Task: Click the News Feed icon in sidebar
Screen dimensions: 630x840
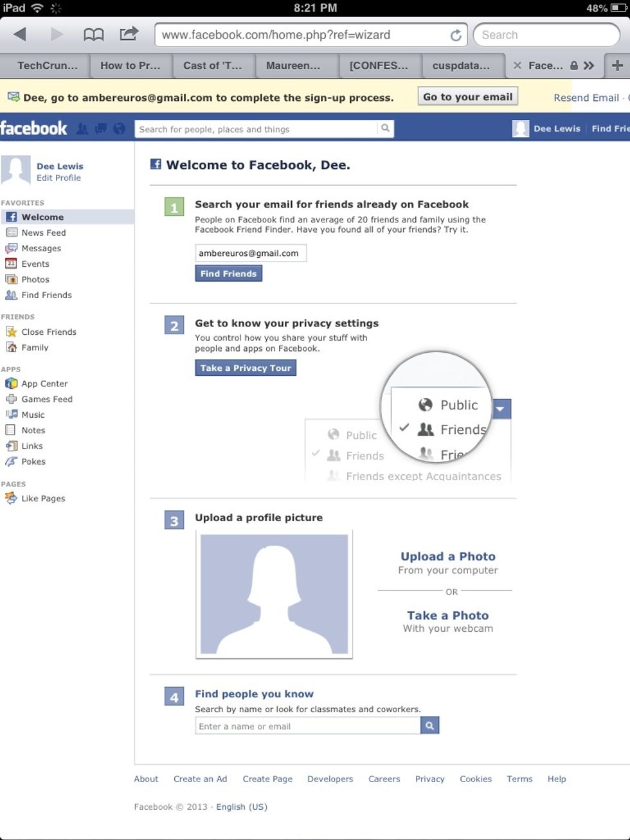Action: 11,233
